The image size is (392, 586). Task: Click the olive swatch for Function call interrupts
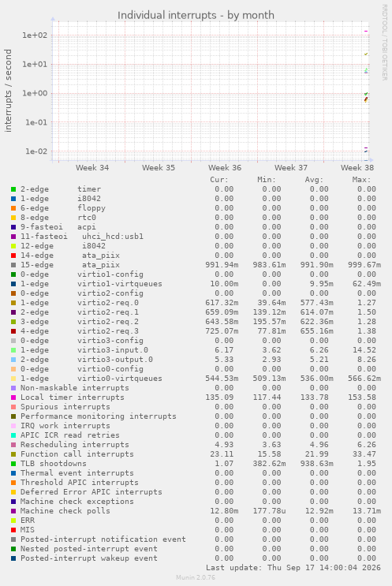[x=13, y=454]
